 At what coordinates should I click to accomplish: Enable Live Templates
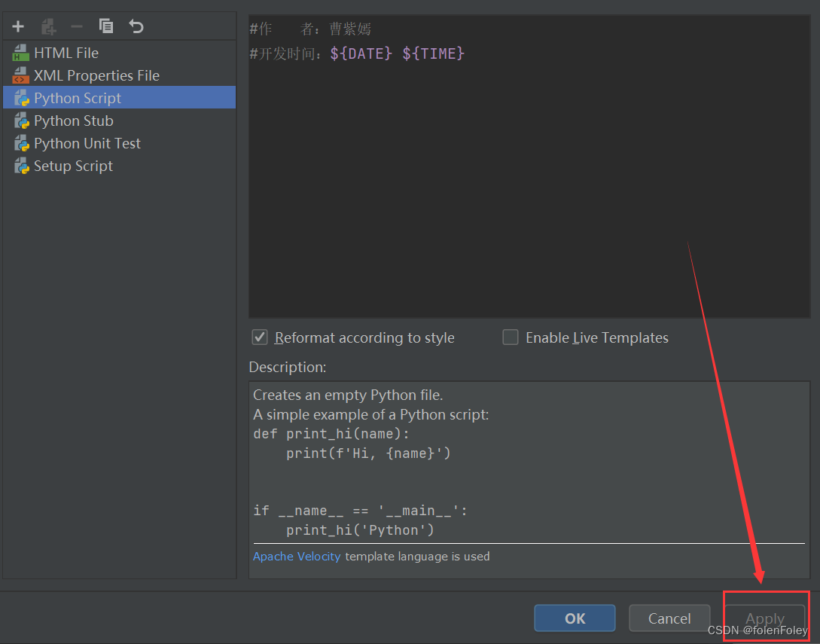[x=511, y=337]
